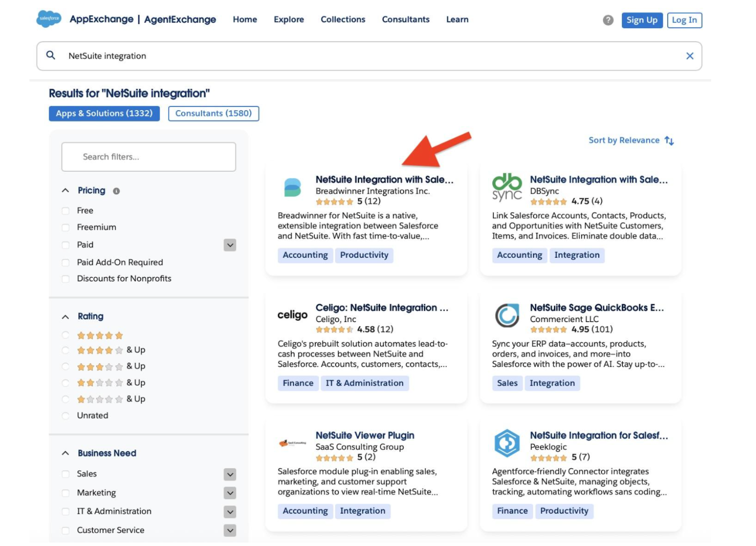Open the Commercient LLC app icon
756x546 pixels.
click(507, 314)
